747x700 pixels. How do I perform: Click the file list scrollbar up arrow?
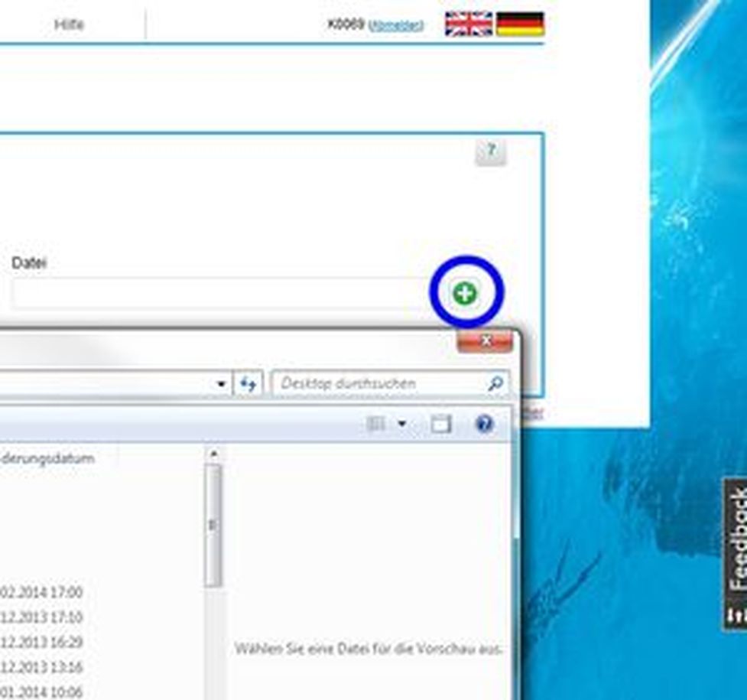[x=214, y=454]
